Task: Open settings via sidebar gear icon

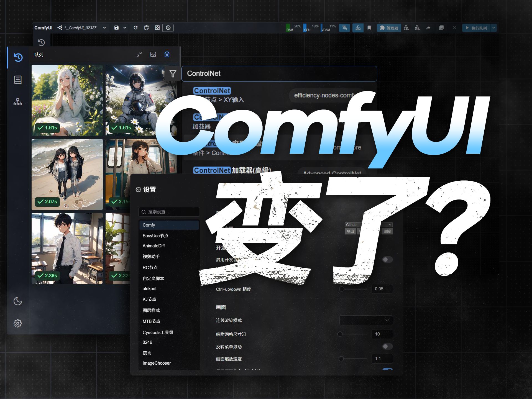Action: point(18,323)
